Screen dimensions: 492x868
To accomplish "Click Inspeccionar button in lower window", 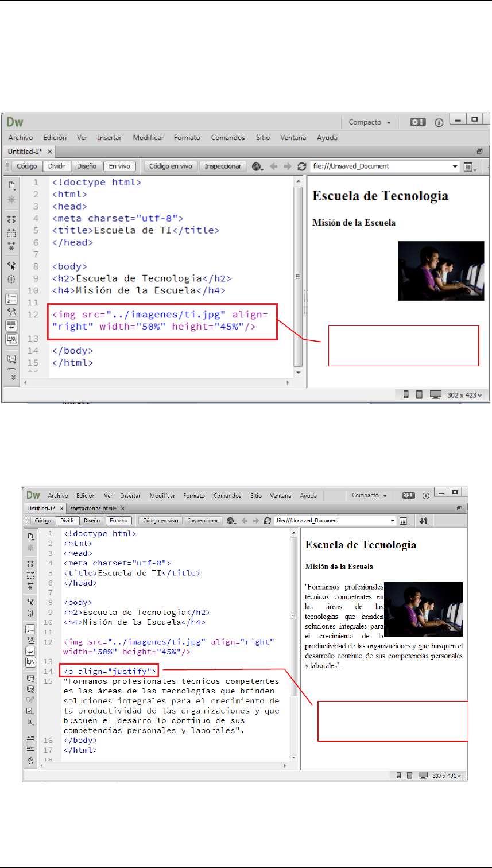I will tap(203, 521).
